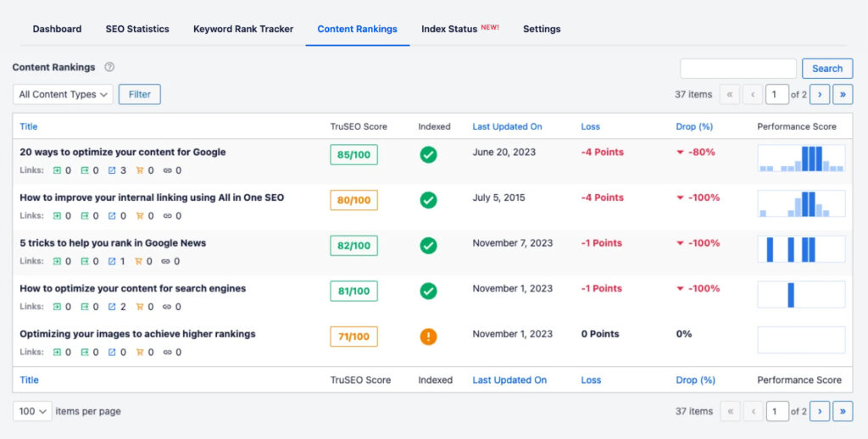Click date July 5, 2015
Image resolution: width=868 pixels, height=439 pixels.
coord(498,197)
